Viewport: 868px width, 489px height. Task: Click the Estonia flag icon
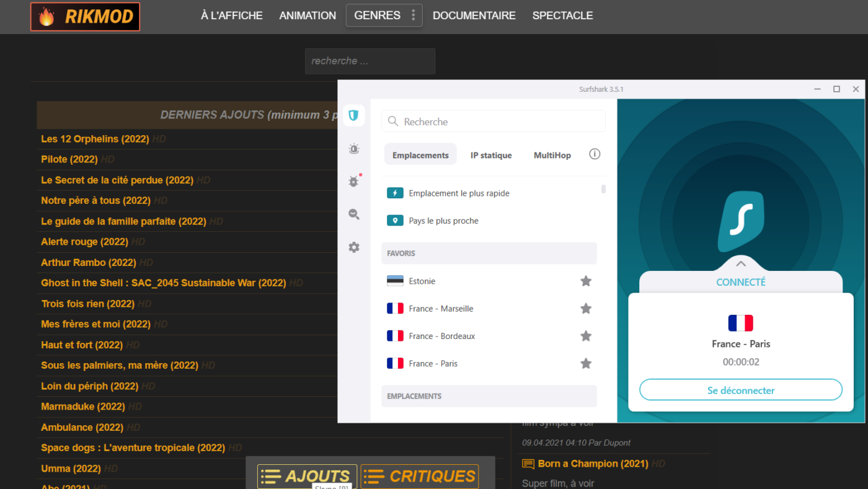point(395,281)
